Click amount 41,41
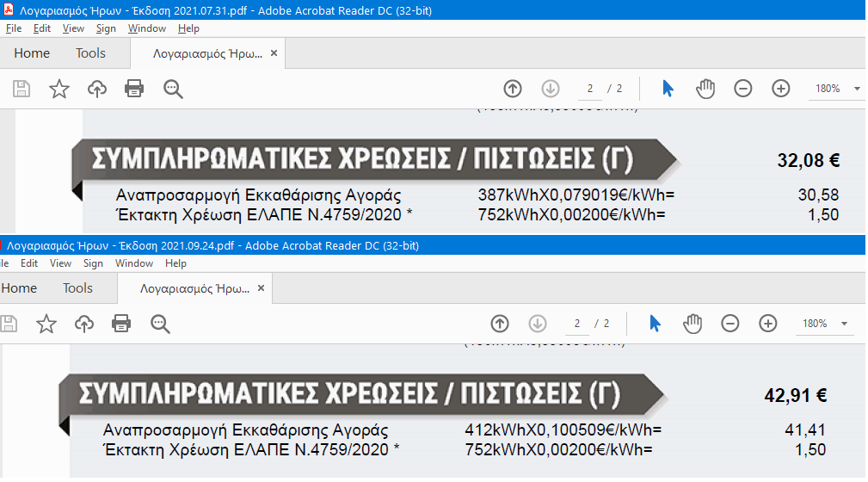Screen dimensions: 868x482 click(805, 429)
